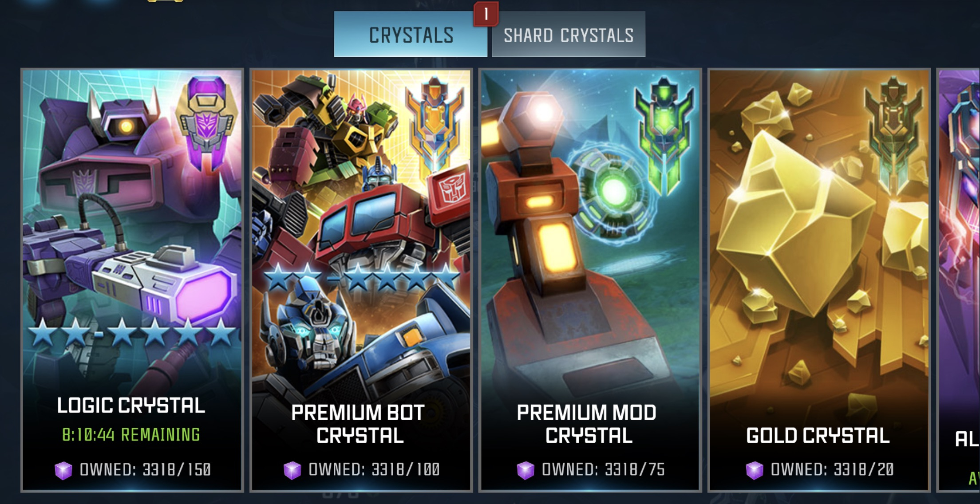980x504 pixels.
Task: Open the red notification badge showing 1
Action: tap(486, 14)
